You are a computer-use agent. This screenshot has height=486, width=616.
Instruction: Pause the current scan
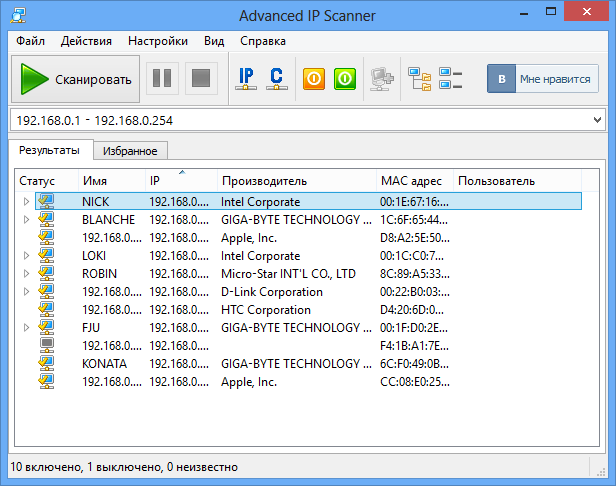coord(162,78)
